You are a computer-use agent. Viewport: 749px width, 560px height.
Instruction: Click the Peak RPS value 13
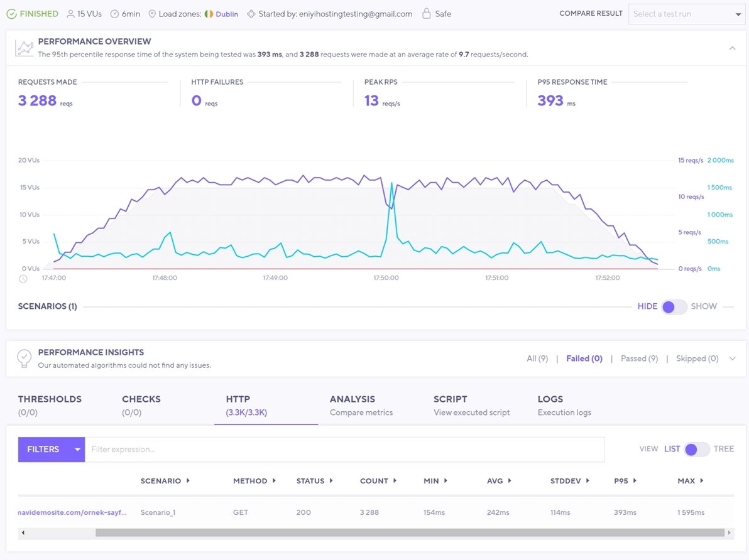click(371, 100)
